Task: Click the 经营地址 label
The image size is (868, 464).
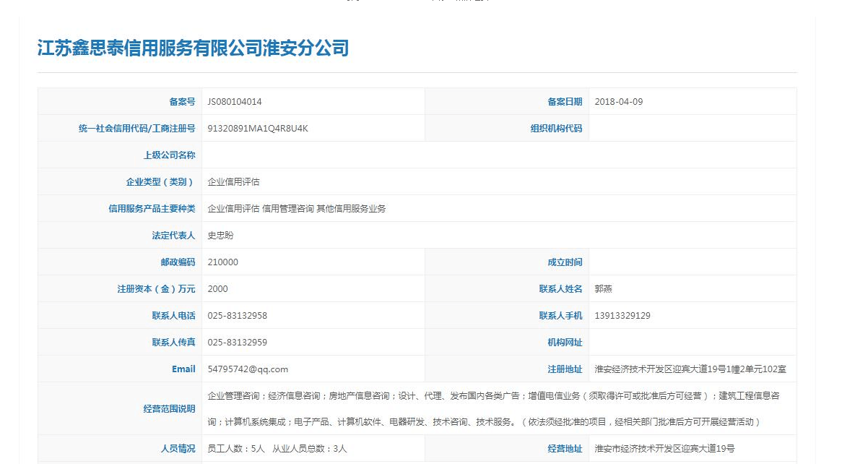Action: pos(565,449)
